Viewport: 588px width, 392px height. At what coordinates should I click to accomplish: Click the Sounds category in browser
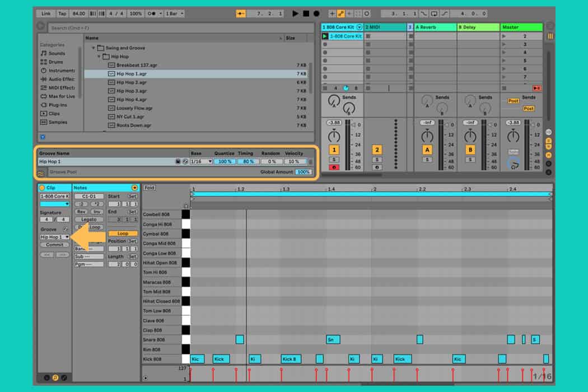pyautogui.click(x=56, y=53)
